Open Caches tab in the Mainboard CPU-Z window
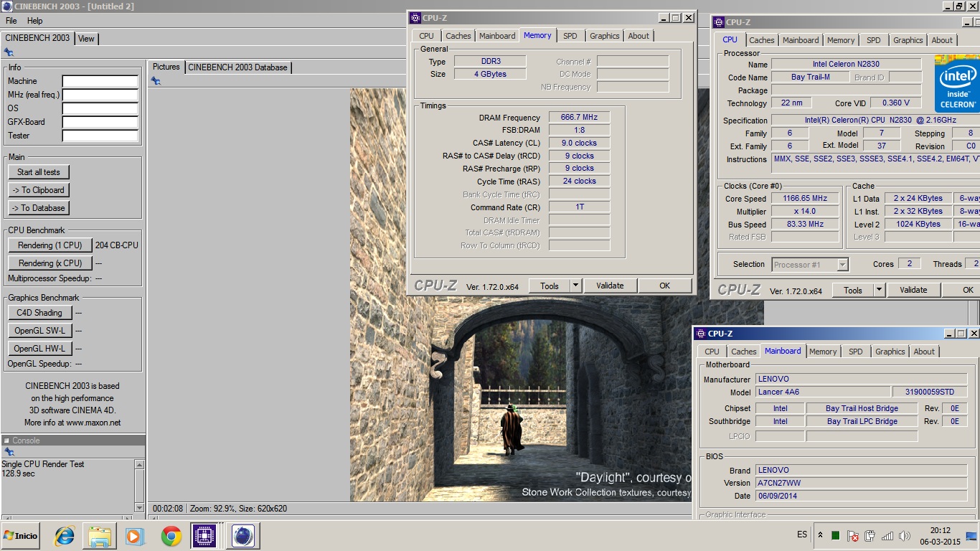 tap(743, 352)
